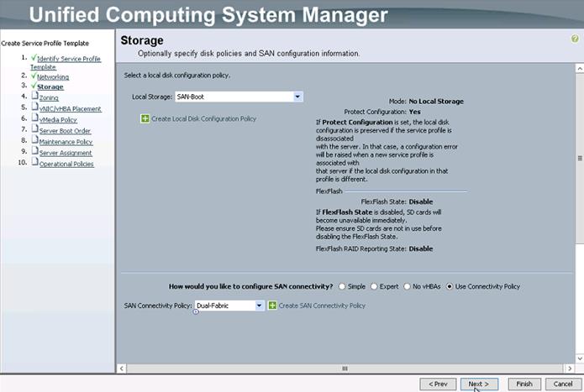Click 'FlexFlash RAID Reporting State' text
584x392 pixels.
[x=360, y=248]
